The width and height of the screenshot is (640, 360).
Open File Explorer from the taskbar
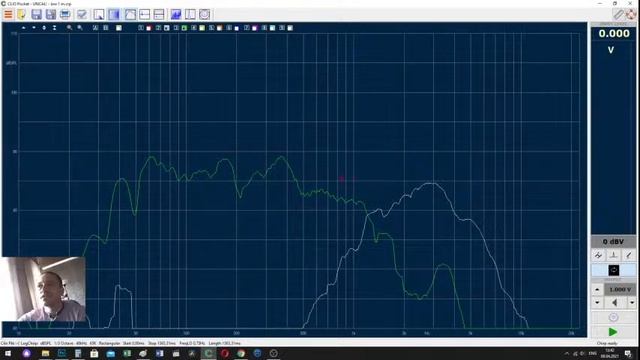(45, 353)
